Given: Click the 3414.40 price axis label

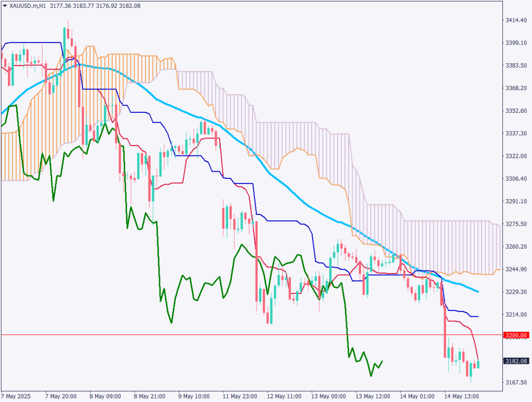Looking at the screenshot, I should (516, 20).
